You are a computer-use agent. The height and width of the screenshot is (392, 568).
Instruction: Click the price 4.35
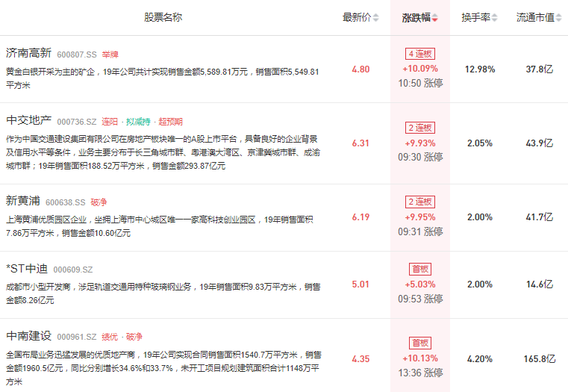pyautogui.click(x=361, y=359)
